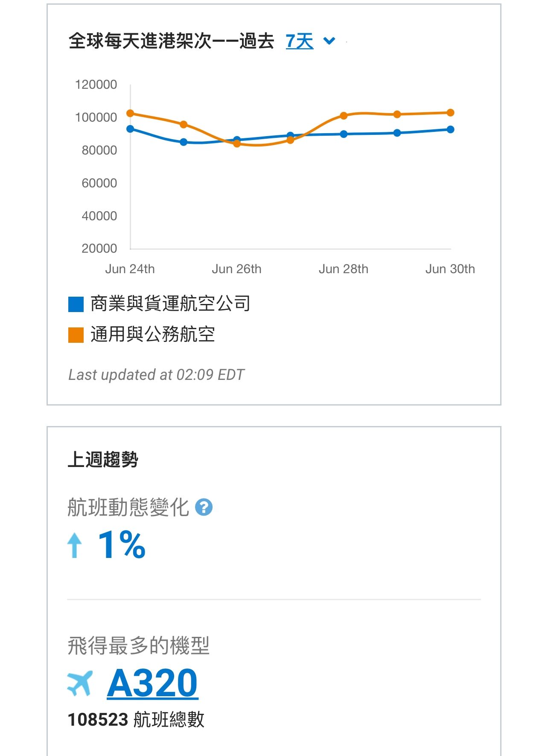Expand the chevron next to 7天
This screenshot has height=756, width=548.
[x=329, y=41]
